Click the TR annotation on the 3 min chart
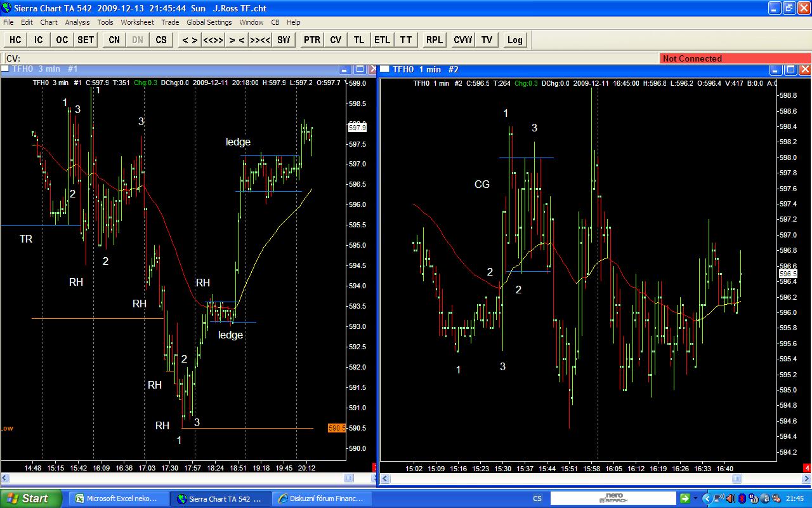812x508 pixels. click(26, 239)
